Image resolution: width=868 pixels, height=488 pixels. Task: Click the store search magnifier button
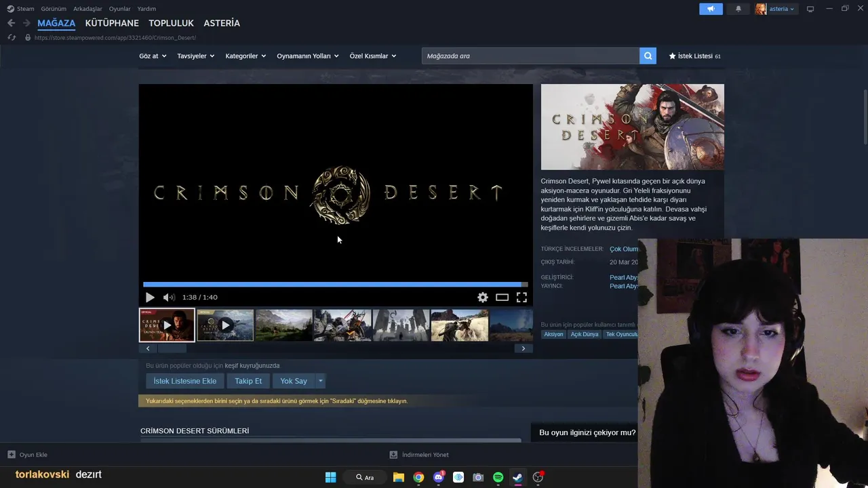648,56
